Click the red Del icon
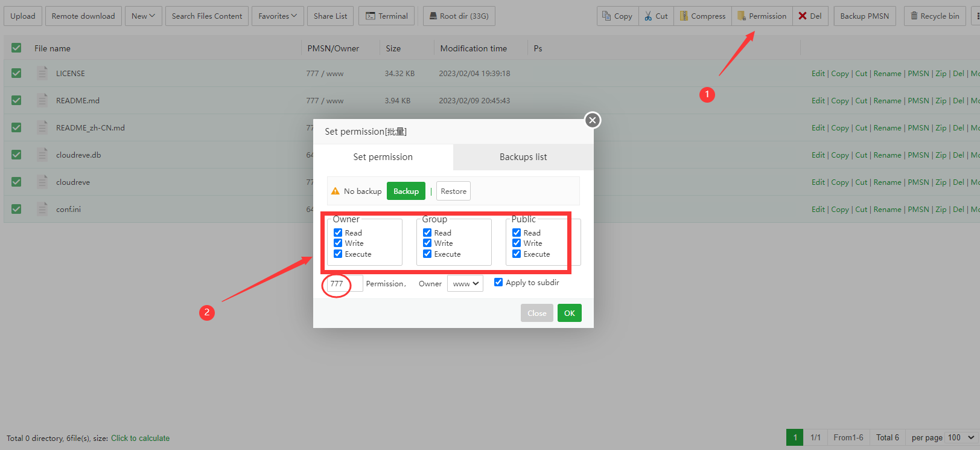Viewport: 980px width, 450px height. click(803, 16)
